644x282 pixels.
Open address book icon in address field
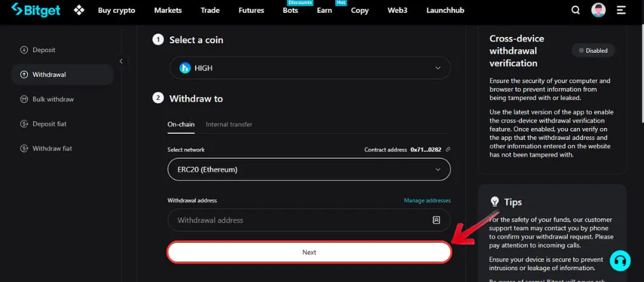tap(436, 220)
